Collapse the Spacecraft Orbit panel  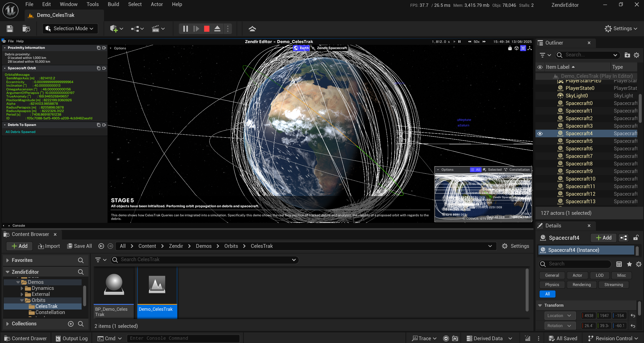pyautogui.click(x=5, y=68)
